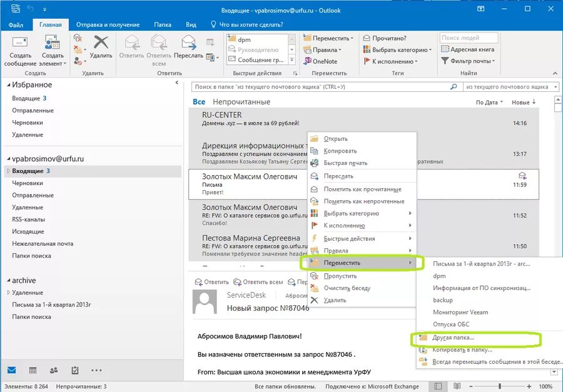
Task: Click the lightbulb Tell me icon
Action: pyautogui.click(x=213, y=24)
